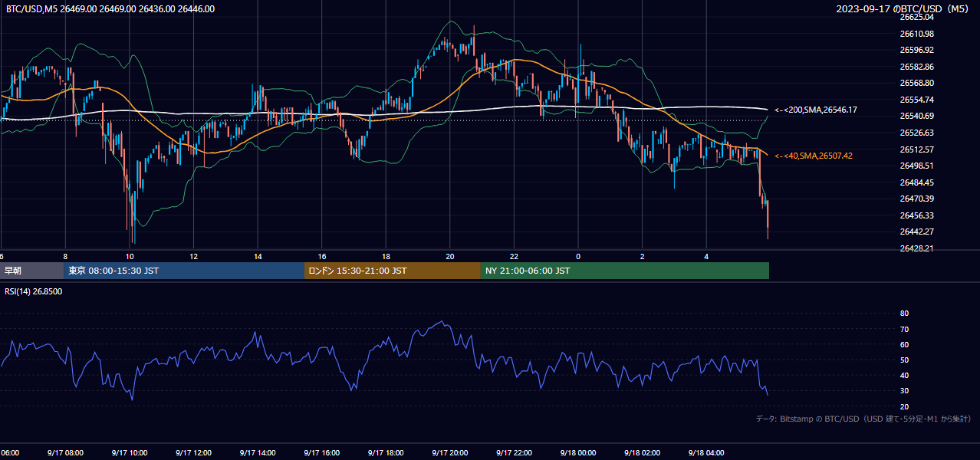This screenshot has width=980, height=460.
Task: Click the 26456.33 price axis label
Action: [917, 215]
